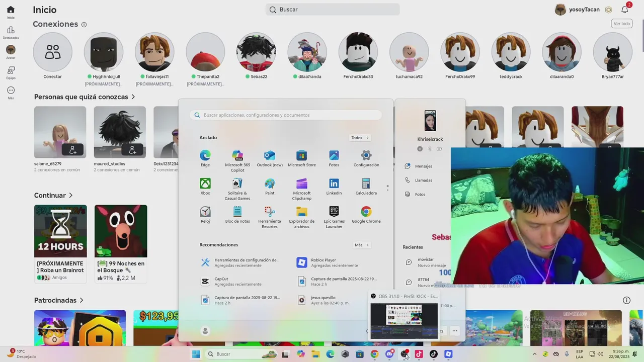Expand Más recommendations list
644x362 pixels.
click(x=362, y=245)
